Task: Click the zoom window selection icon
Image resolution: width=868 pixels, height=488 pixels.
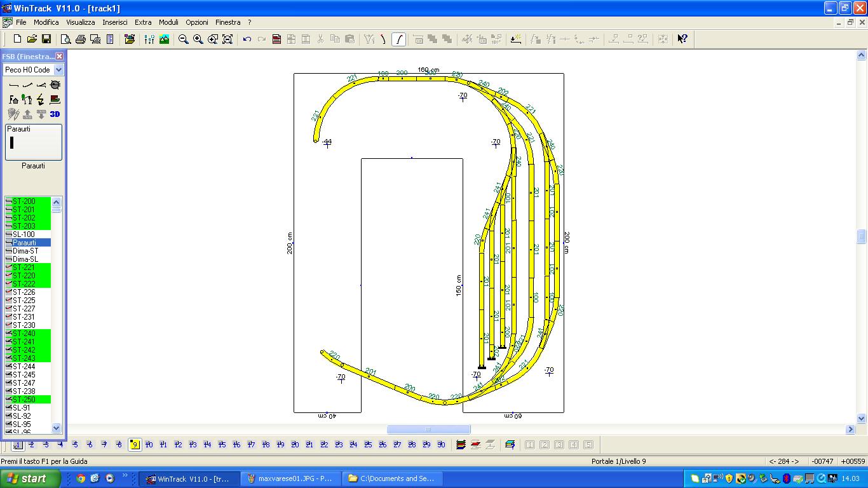Action: point(213,39)
